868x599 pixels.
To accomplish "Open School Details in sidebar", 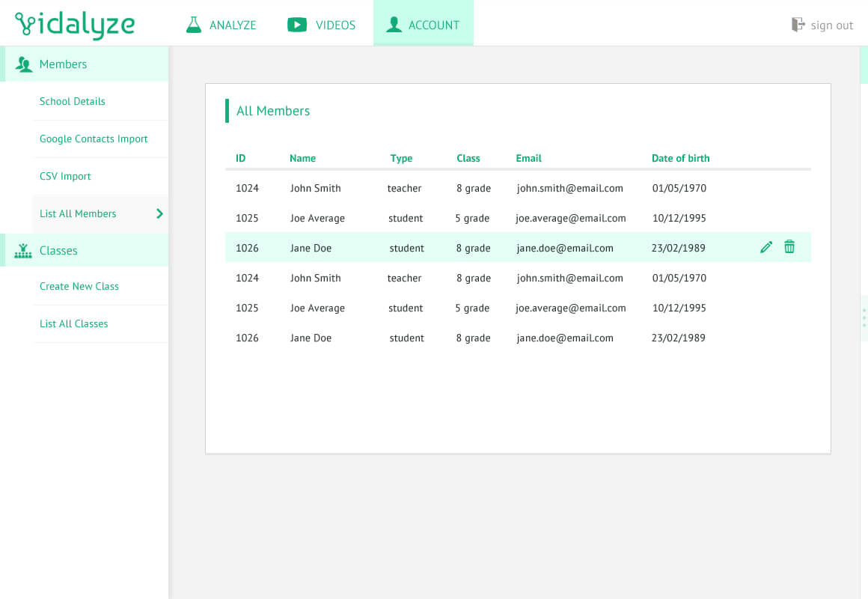I will coord(73,101).
